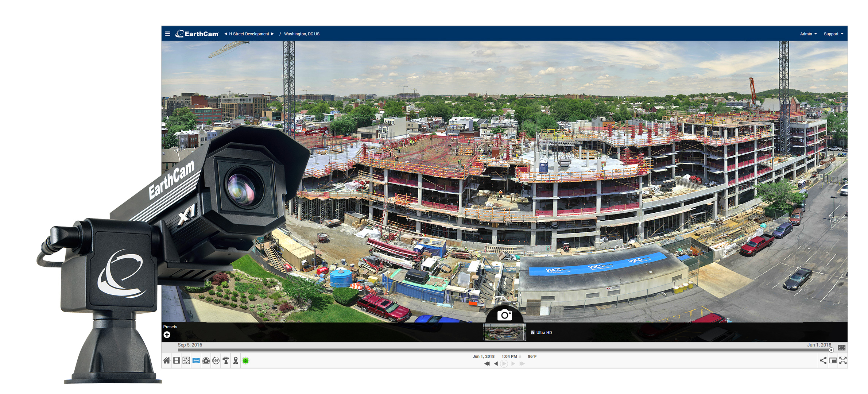The width and height of the screenshot is (868, 394).
Task: Click the green notification badge showing 2
Action: click(x=246, y=360)
